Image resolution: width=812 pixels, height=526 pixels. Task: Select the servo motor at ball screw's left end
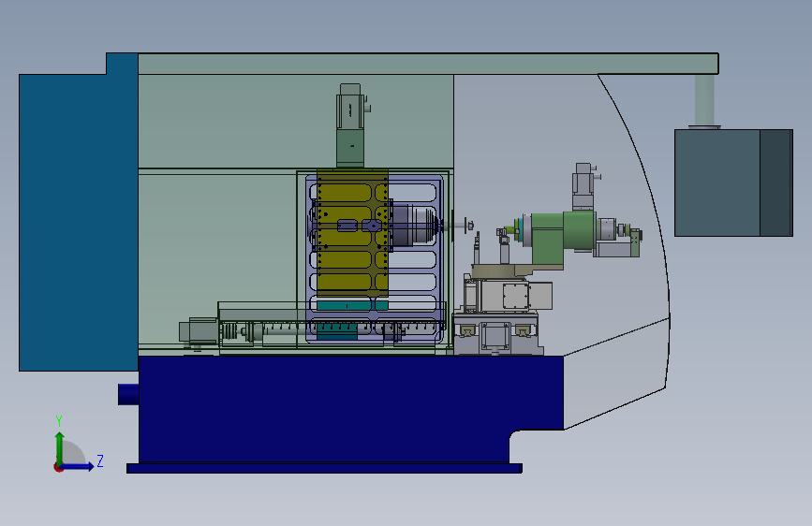click(x=199, y=332)
